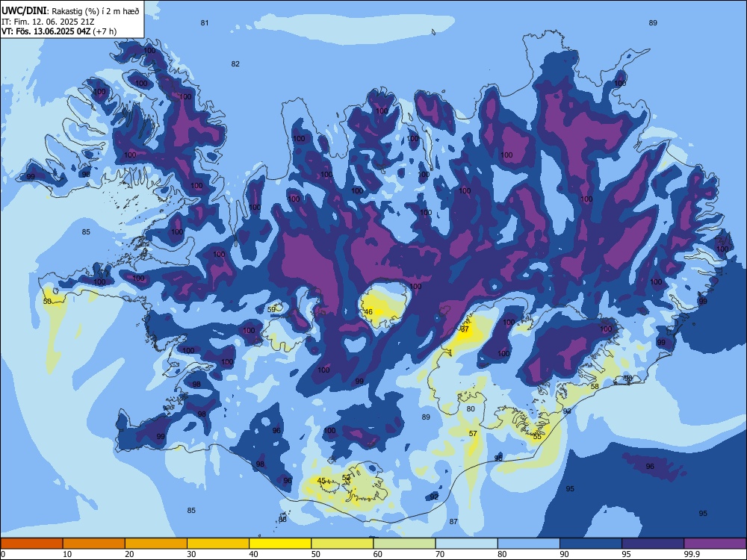Screen dimensions: 747x560
Task: Click the 'Rakastig (%) í 2 m hæð' label
Action: (96, 11)
